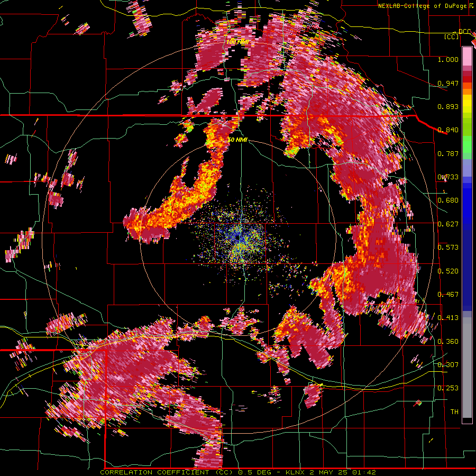Click the [CC] legend header
476x476 pixels.
tap(452, 36)
